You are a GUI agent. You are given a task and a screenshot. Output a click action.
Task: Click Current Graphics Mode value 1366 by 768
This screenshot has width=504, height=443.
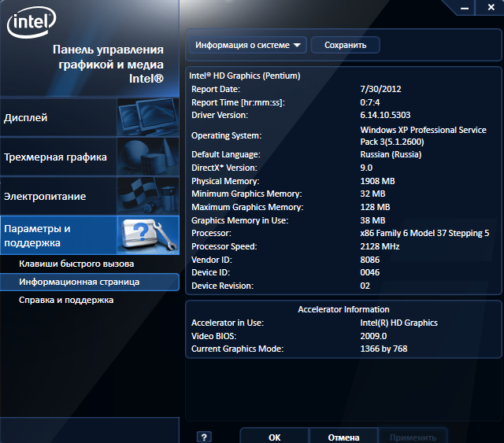(x=384, y=349)
